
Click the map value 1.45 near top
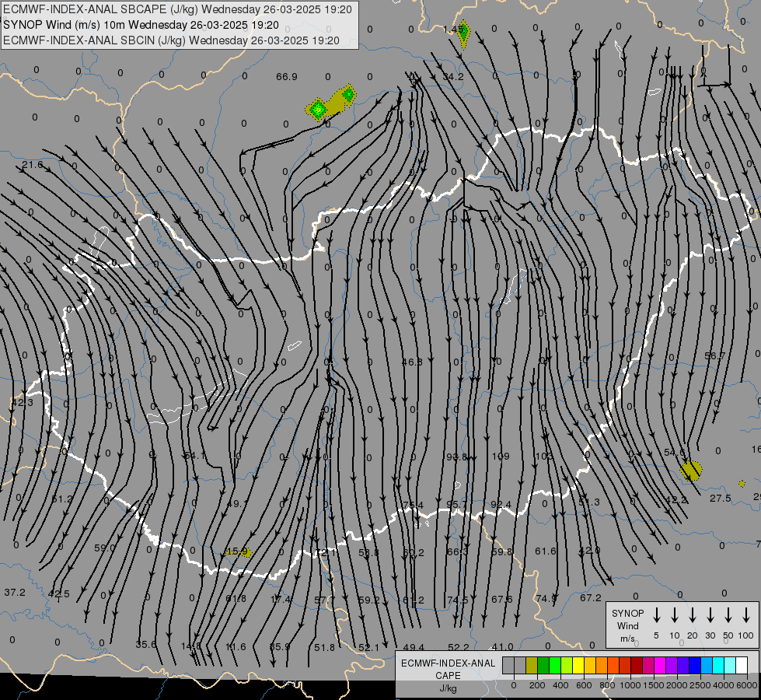(452, 30)
